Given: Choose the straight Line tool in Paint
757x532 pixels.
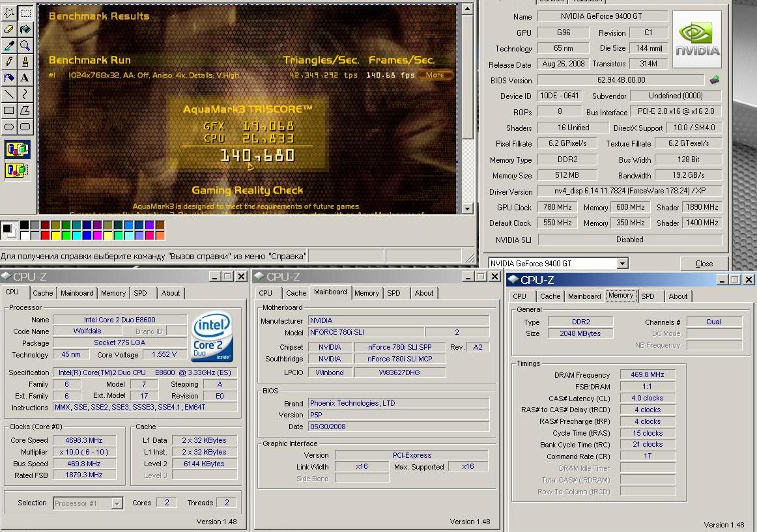Looking at the screenshot, I should tap(8, 94).
